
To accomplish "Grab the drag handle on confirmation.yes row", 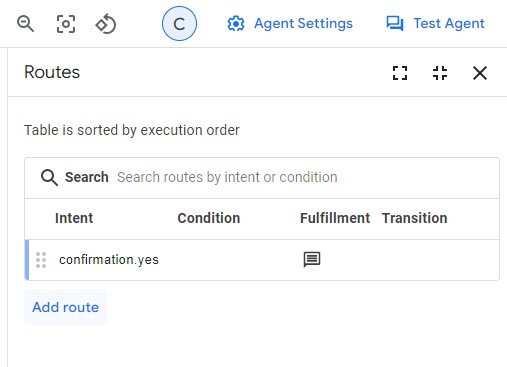I will 41,260.
